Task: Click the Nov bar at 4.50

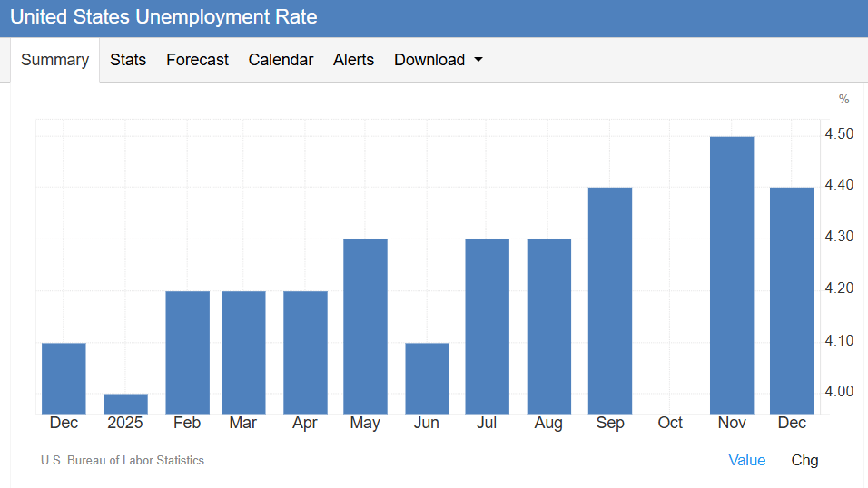Action: pyautogui.click(x=732, y=275)
